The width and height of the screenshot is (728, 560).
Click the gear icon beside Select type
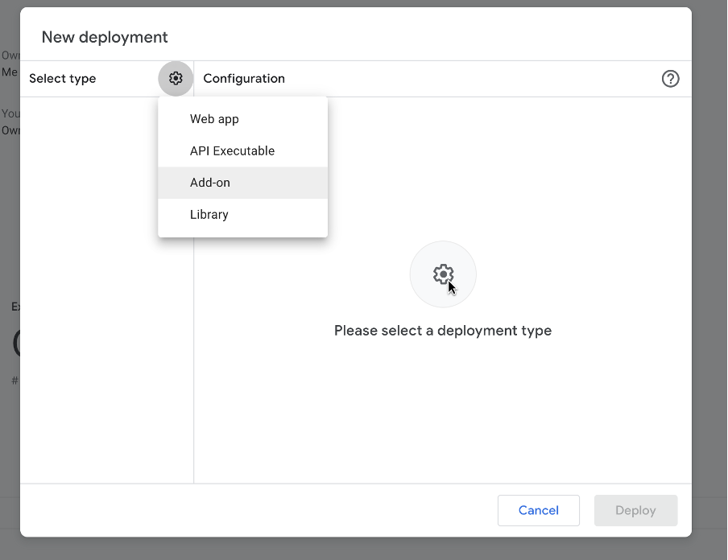point(176,79)
